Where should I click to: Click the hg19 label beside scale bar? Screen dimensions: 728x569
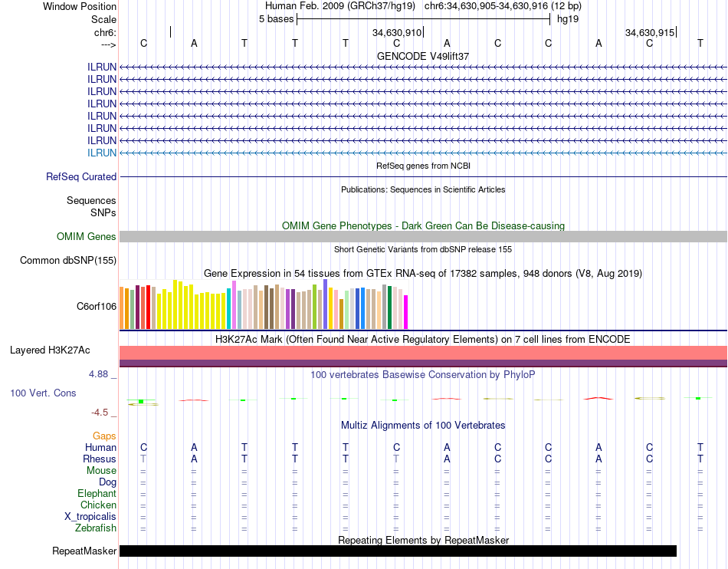pyautogui.click(x=568, y=19)
